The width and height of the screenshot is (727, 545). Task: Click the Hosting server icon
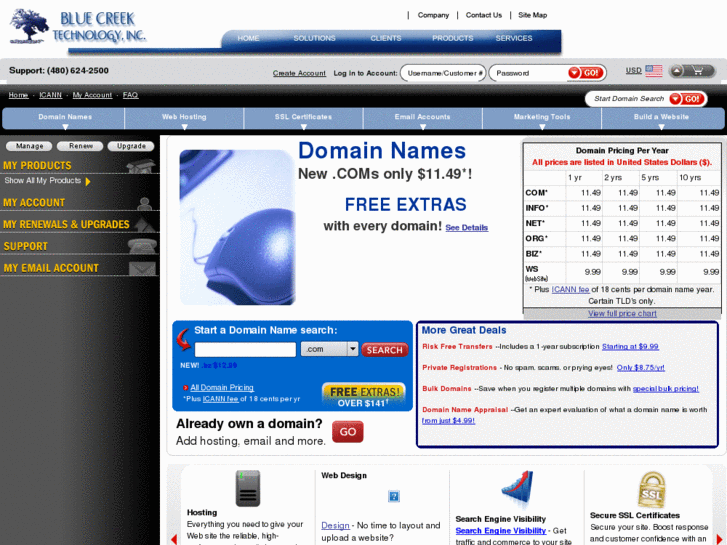click(248, 488)
